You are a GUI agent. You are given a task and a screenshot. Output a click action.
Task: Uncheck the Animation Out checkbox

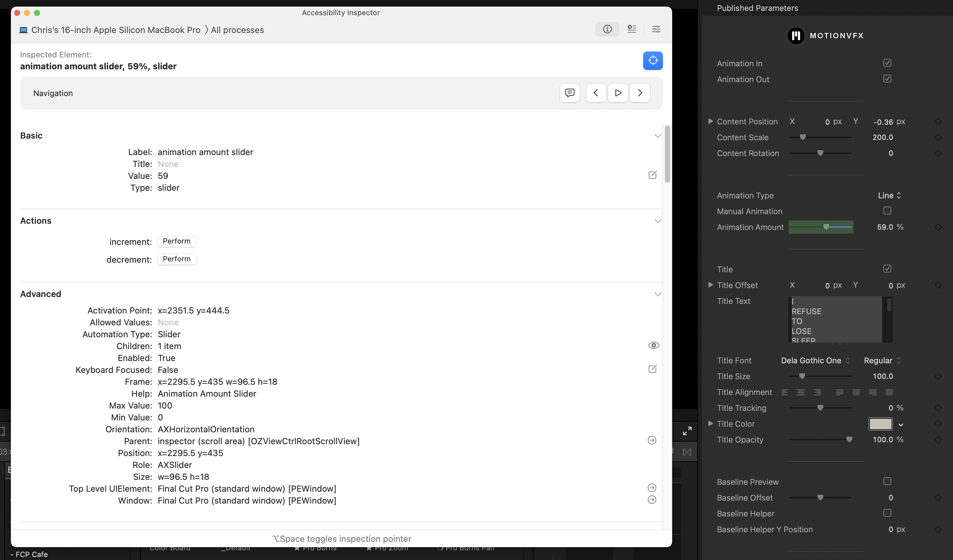click(887, 79)
